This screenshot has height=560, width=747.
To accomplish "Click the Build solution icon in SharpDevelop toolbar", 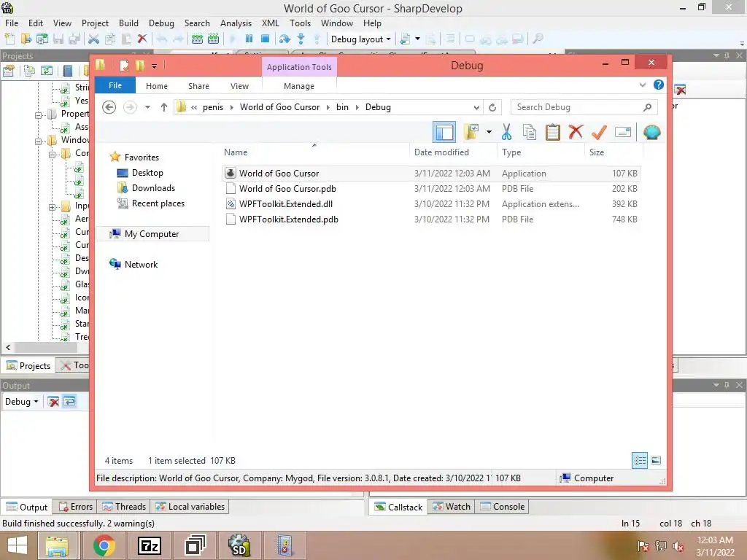I will pyautogui.click(x=197, y=39).
